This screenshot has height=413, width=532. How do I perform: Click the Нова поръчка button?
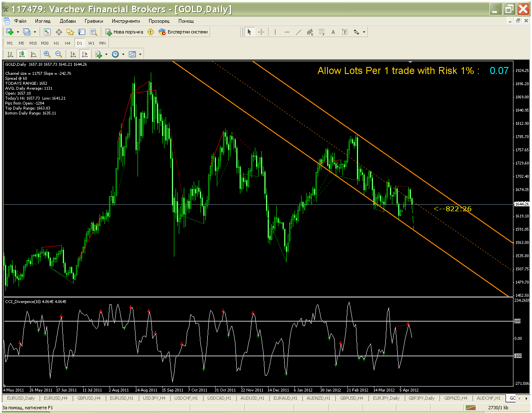coord(124,32)
